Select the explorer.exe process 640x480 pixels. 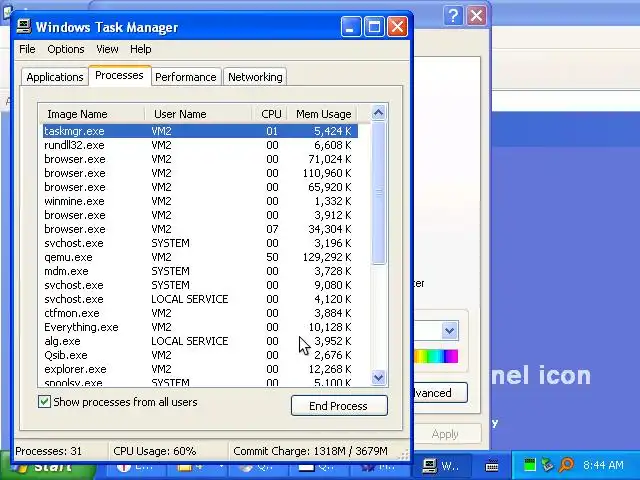point(200,369)
